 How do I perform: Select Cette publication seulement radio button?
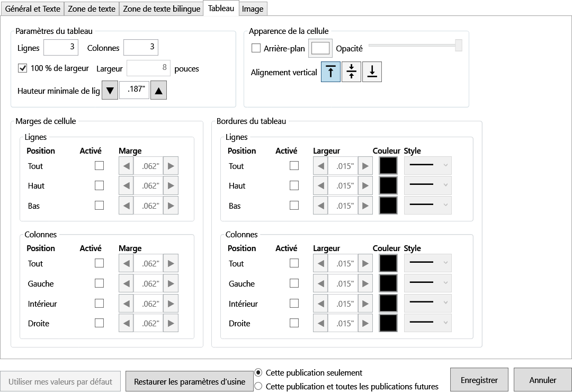click(x=258, y=372)
